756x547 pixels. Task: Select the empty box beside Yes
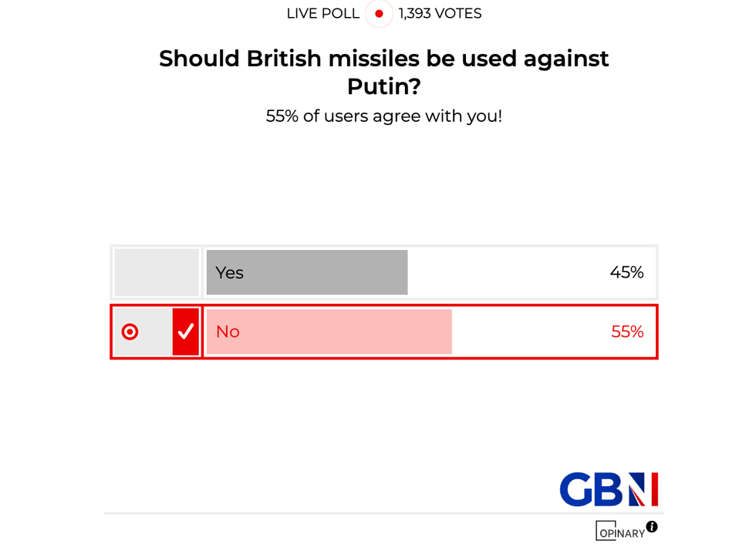tap(157, 272)
